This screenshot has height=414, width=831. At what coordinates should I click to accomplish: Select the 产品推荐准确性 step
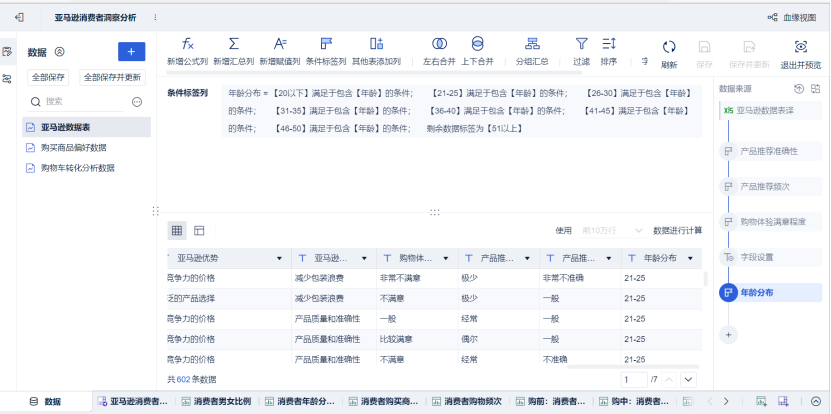tap(771, 151)
